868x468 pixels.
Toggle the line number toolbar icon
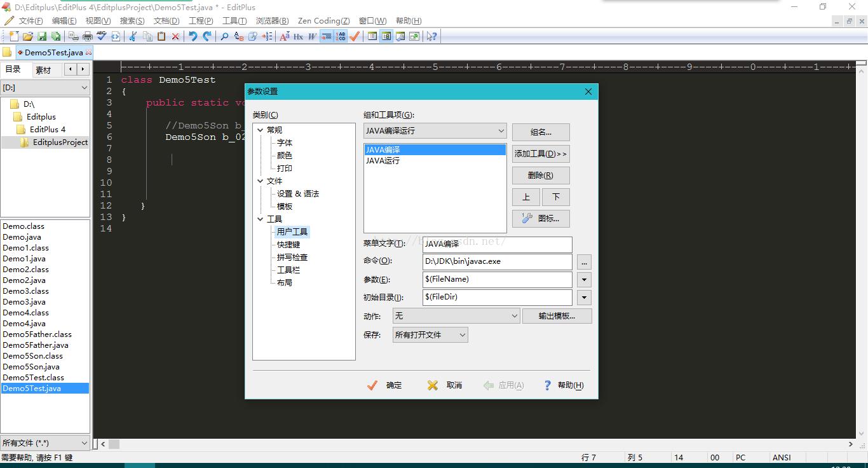click(341, 36)
